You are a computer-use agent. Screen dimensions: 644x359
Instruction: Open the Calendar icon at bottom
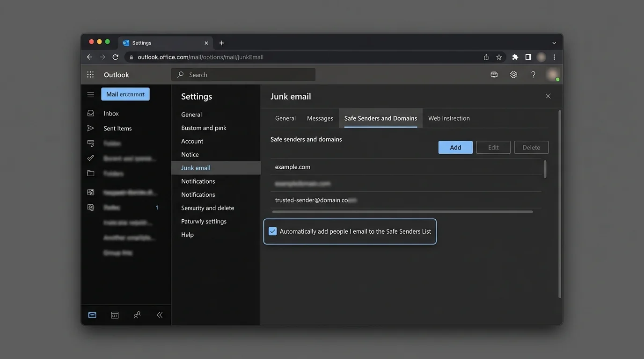[114, 315]
